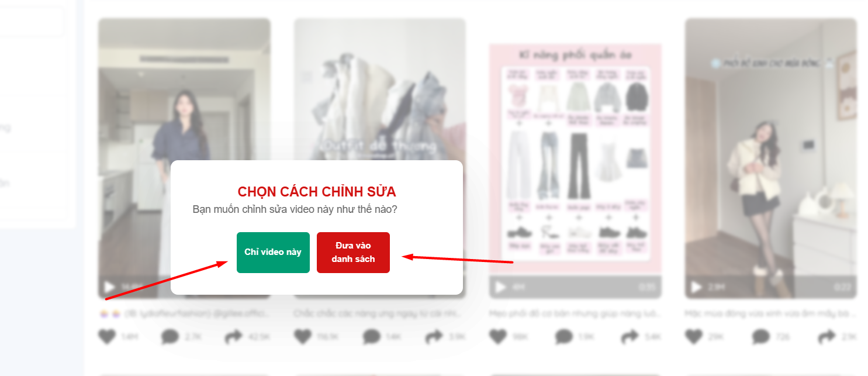The image size is (868, 376).
Task: Like the first video with heart icon
Action: click(106, 337)
